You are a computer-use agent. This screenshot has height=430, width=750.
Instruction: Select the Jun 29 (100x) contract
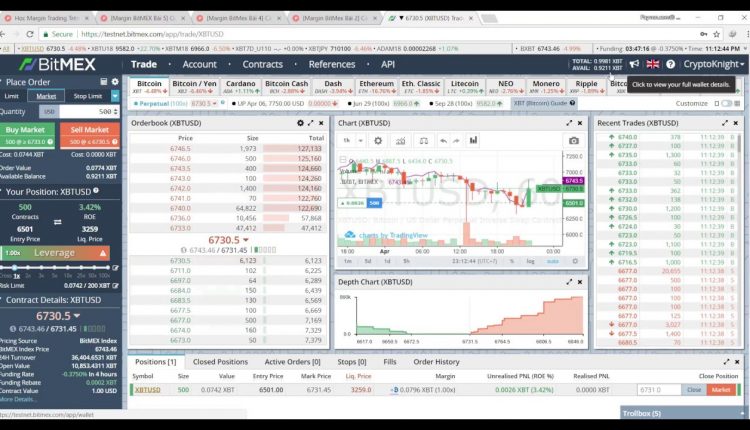(384, 103)
